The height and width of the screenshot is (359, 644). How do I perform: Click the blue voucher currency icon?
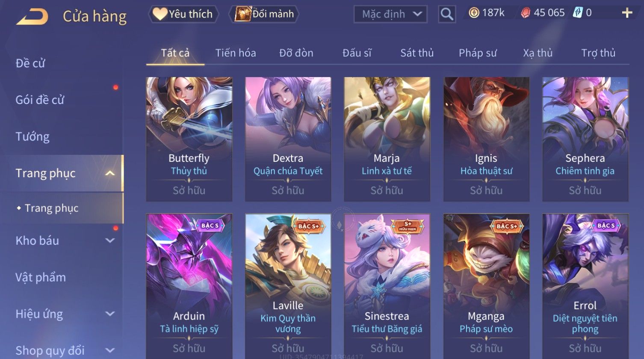tap(578, 13)
